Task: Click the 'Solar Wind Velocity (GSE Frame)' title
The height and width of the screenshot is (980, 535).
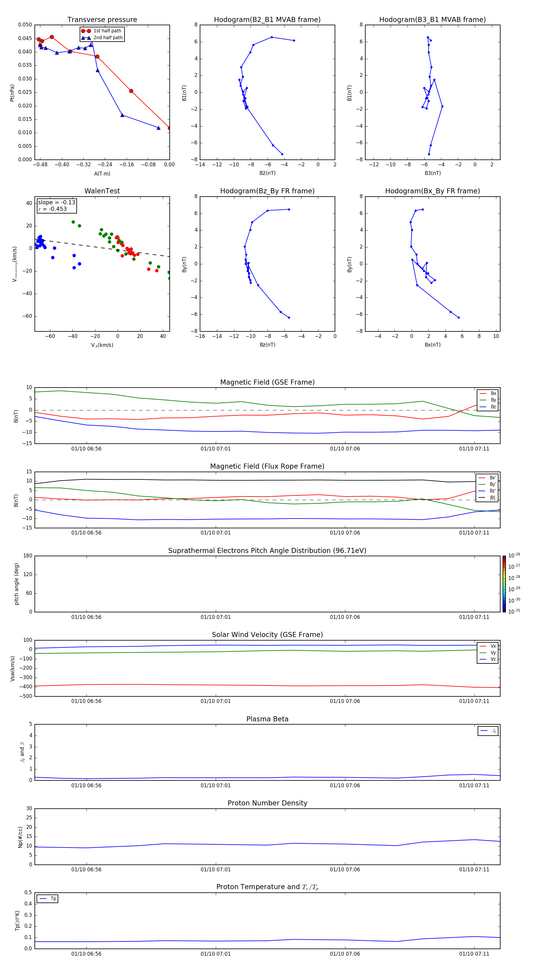Action: point(267,635)
